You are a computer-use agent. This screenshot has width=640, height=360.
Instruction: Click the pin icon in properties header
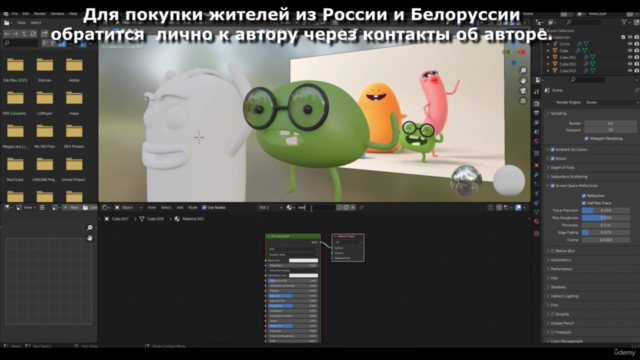point(637,90)
